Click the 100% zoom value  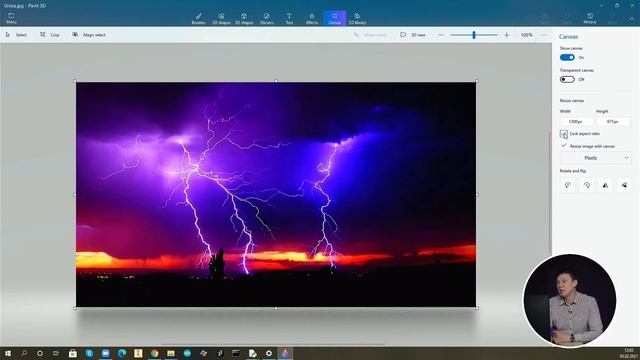pyautogui.click(x=527, y=35)
